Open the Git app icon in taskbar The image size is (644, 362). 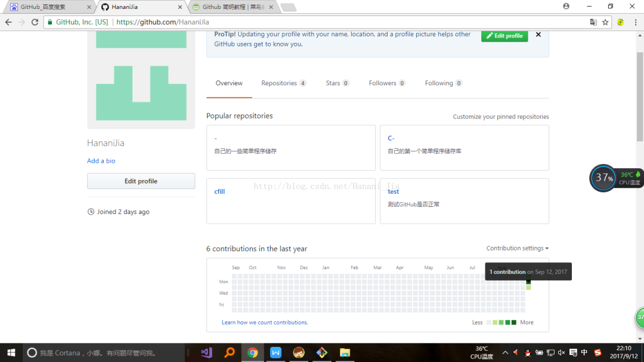pos(321,352)
